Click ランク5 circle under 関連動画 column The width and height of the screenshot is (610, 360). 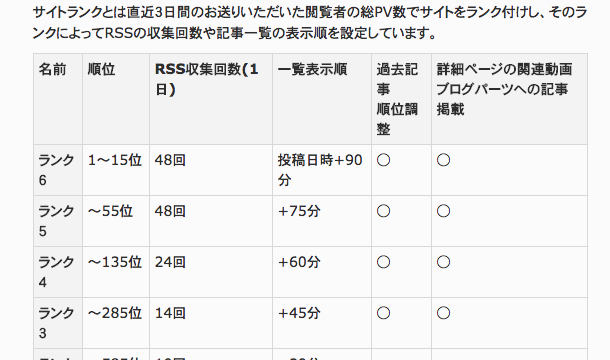point(443,211)
